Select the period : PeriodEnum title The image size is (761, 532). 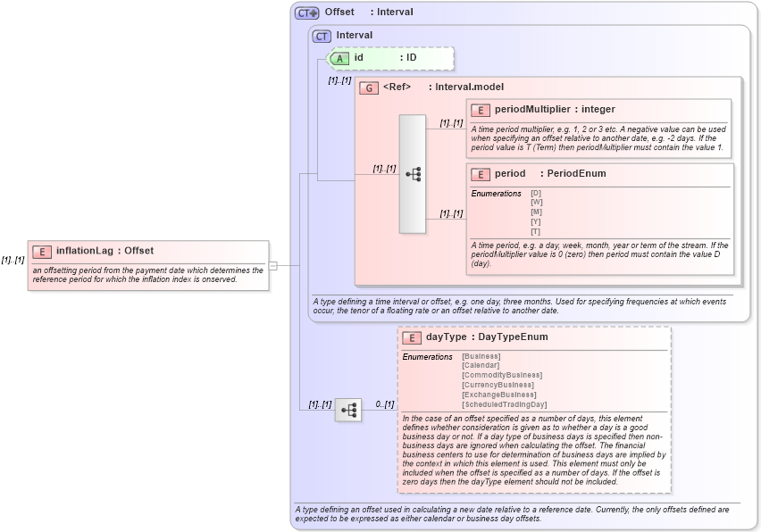tap(550, 174)
